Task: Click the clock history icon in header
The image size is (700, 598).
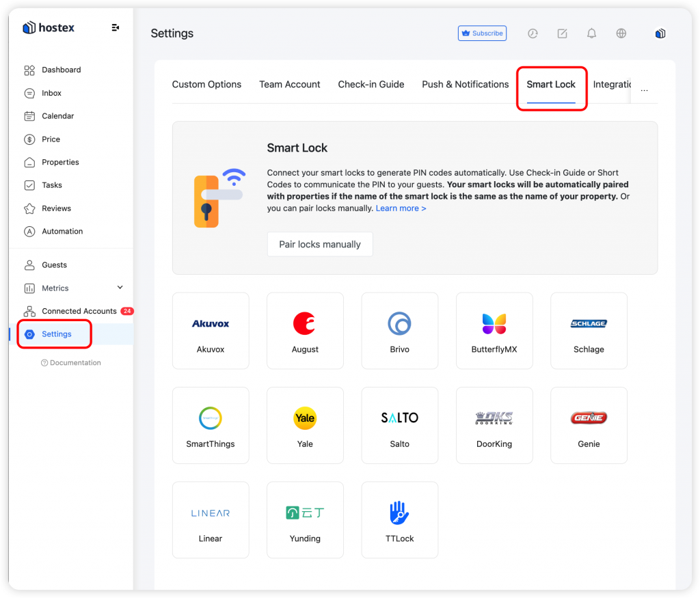Action: click(x=533, y=33)
